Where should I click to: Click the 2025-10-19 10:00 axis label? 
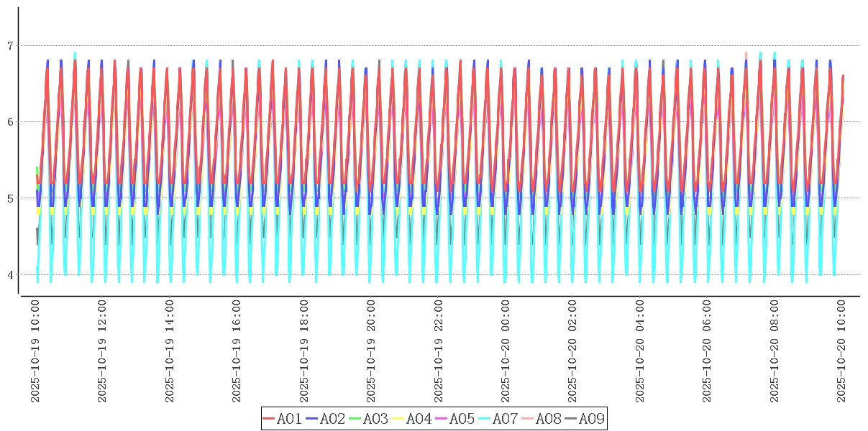(36, 352)
